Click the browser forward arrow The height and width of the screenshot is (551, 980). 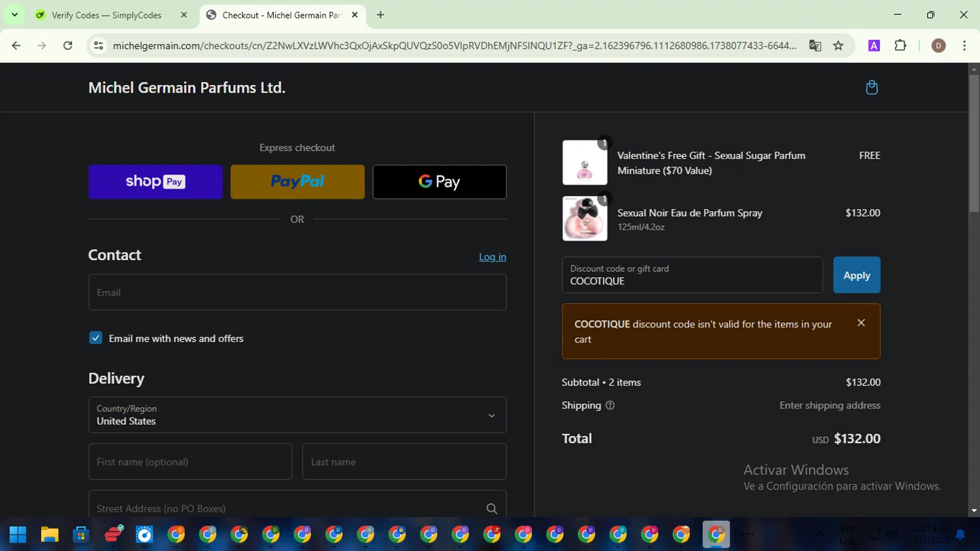click(42, 45)
